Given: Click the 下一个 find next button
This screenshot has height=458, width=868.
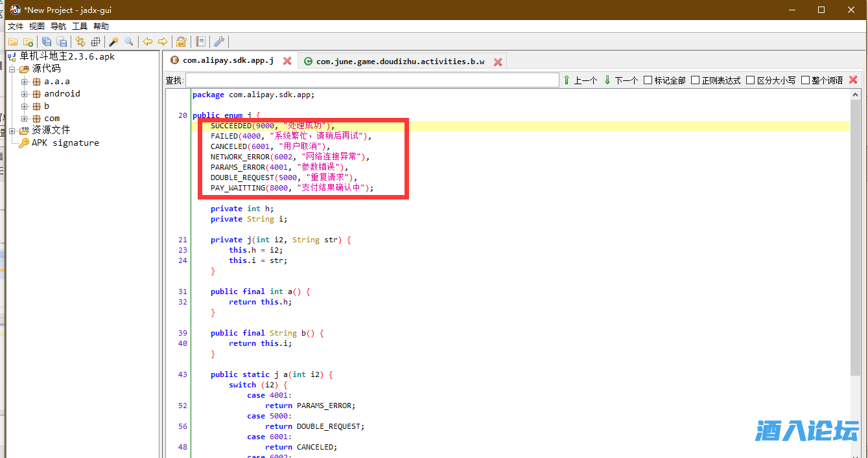Looking at the screenshot, I should click(x=620, y=80).
